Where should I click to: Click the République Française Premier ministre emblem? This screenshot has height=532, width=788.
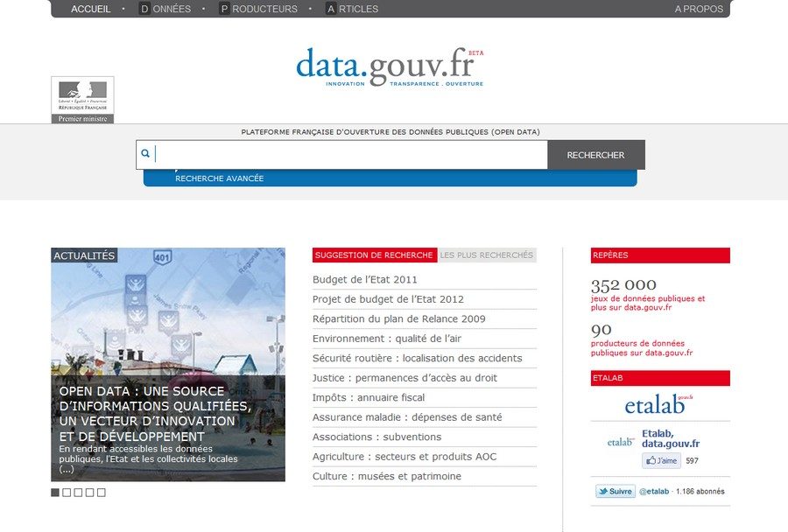[82, 100]
